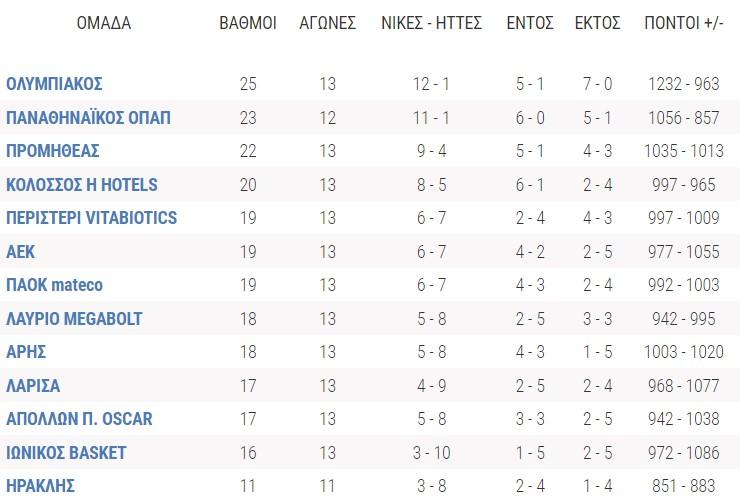Open the ΛΑΡΙΣΑ team page

(x=33, y=386)
